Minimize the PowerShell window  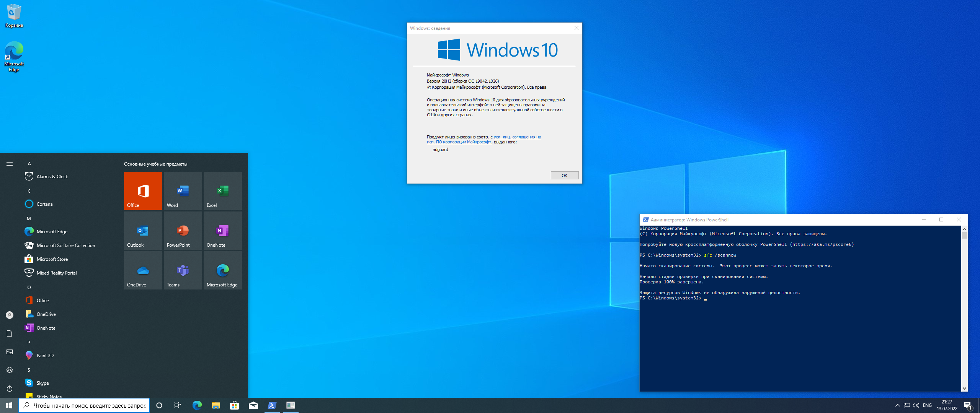click(x=924, y=220)
